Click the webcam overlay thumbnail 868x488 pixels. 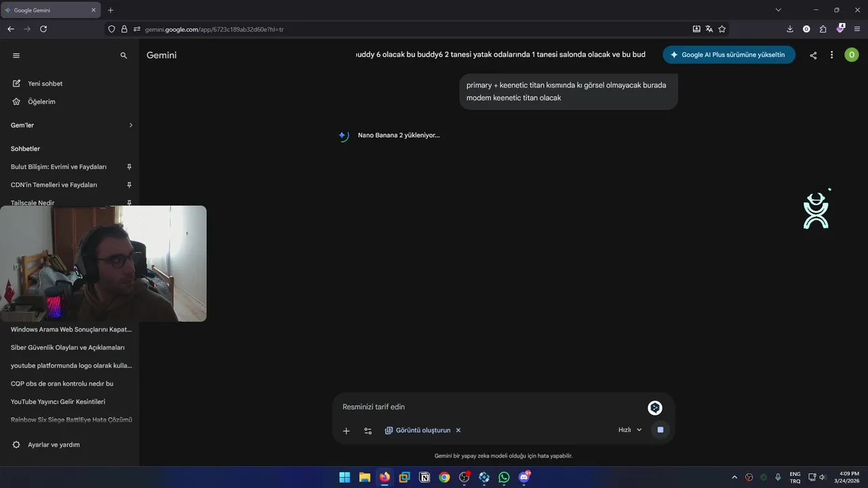coord(103,264)
